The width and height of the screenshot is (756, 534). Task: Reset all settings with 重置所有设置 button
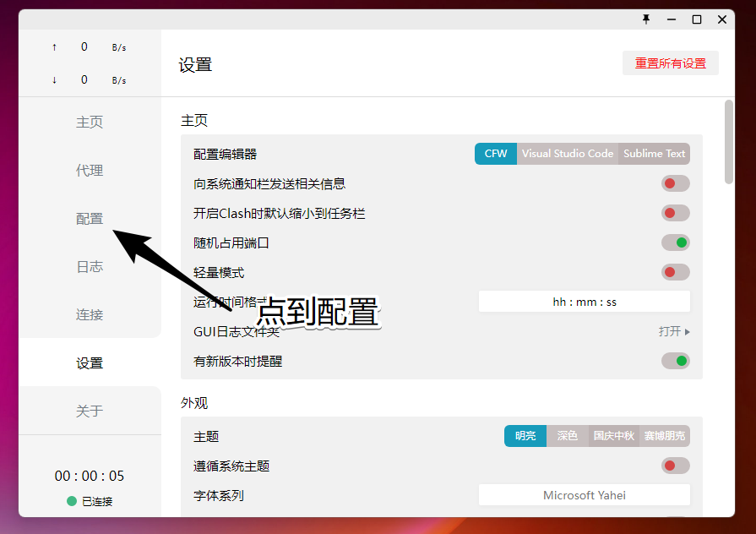tap(670, 63)
